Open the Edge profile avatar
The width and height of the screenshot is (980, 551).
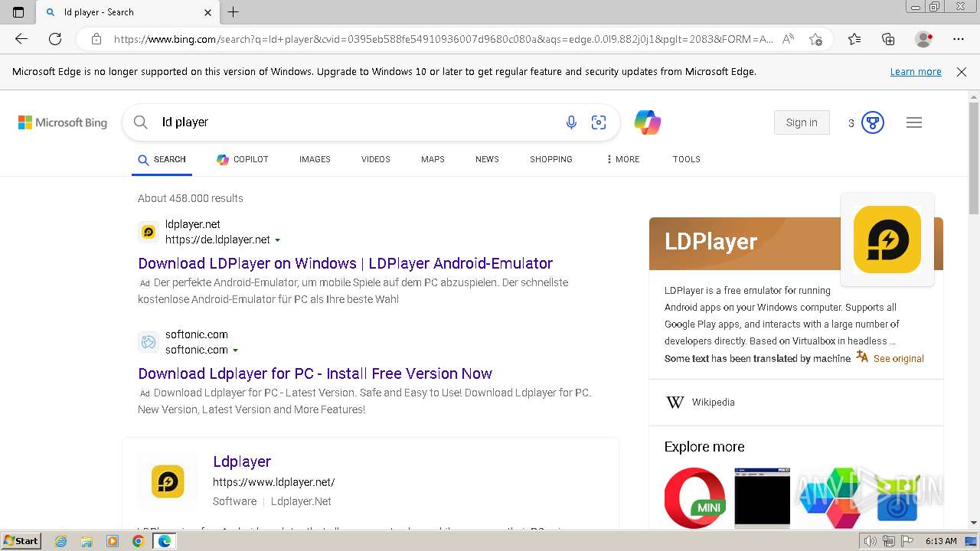coord(923,39)
